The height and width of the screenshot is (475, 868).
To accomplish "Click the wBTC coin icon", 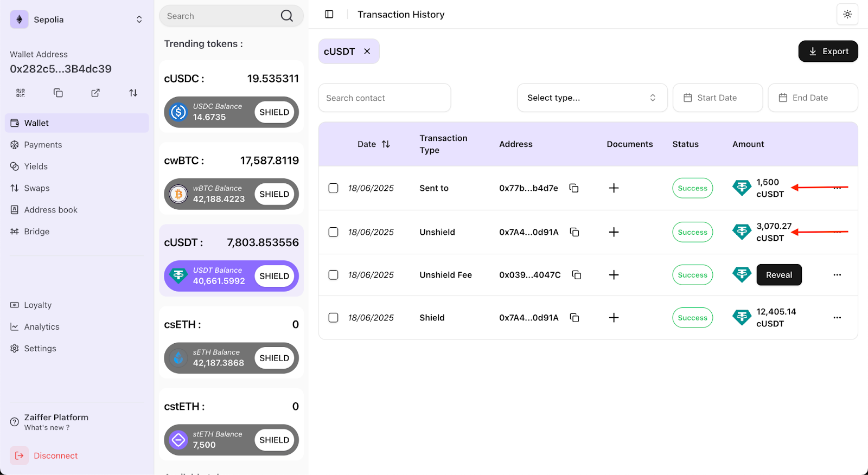I will tap(178, 194).
